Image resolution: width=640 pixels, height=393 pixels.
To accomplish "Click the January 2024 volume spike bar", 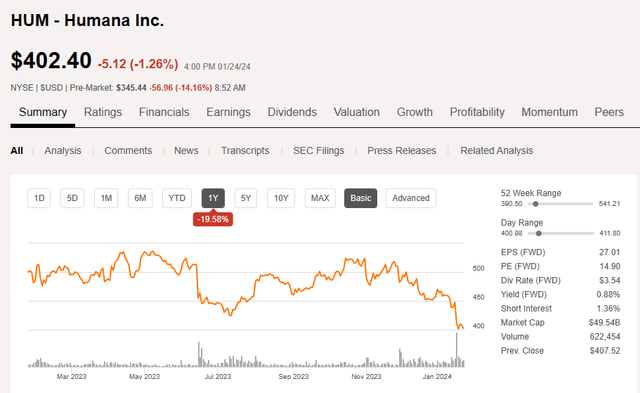I will click(457, 350).
